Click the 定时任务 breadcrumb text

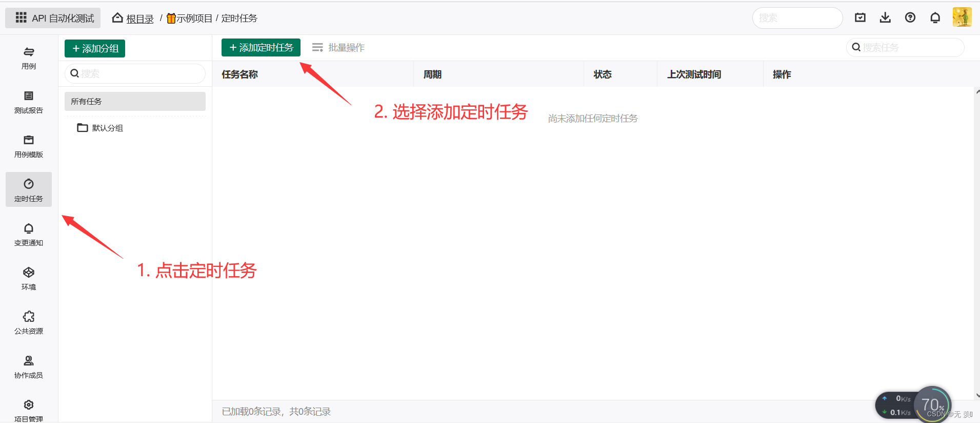[x=239, y=18]
